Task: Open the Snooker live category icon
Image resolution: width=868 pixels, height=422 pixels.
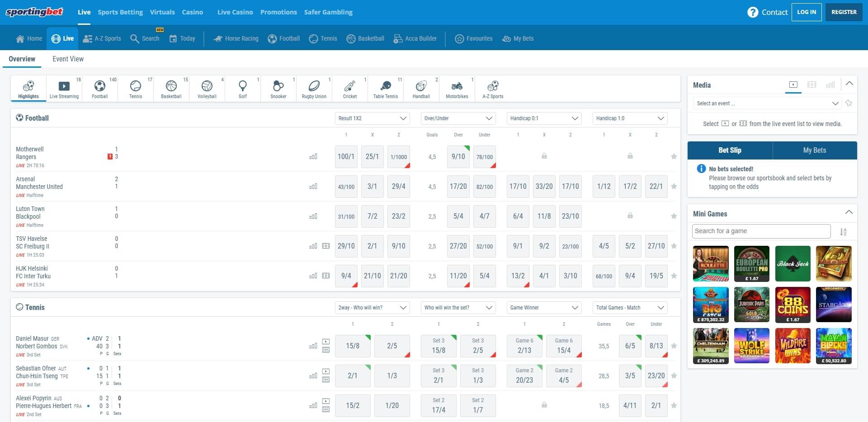Action: click(x=278, y=89)
